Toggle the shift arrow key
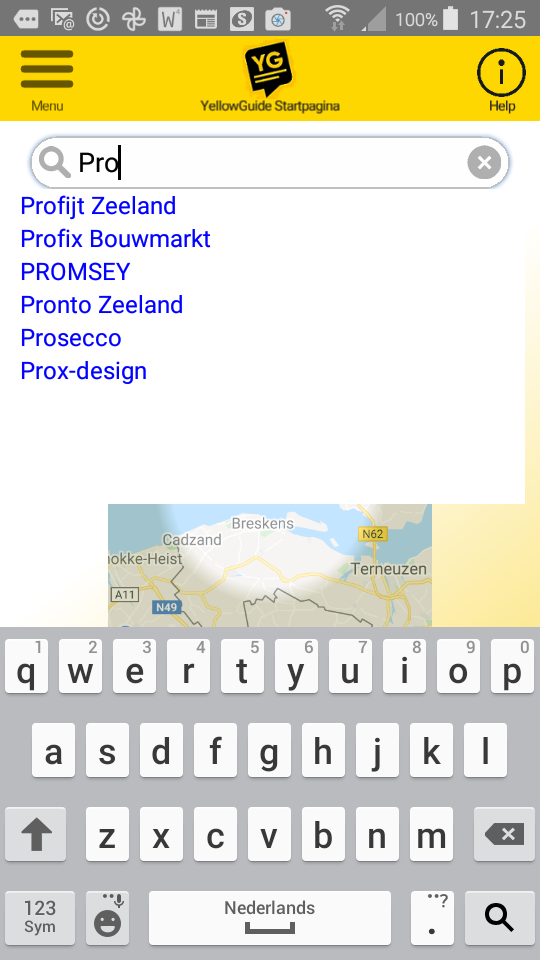 (36, 834)
